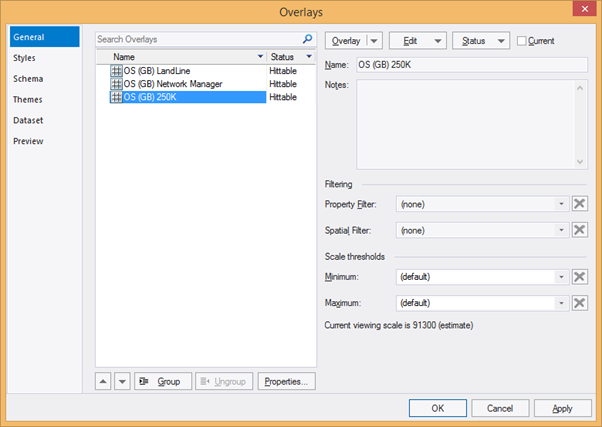
Task: Toggle the Current checkbox
Action: pyautogui.click(x=522, y=41)
